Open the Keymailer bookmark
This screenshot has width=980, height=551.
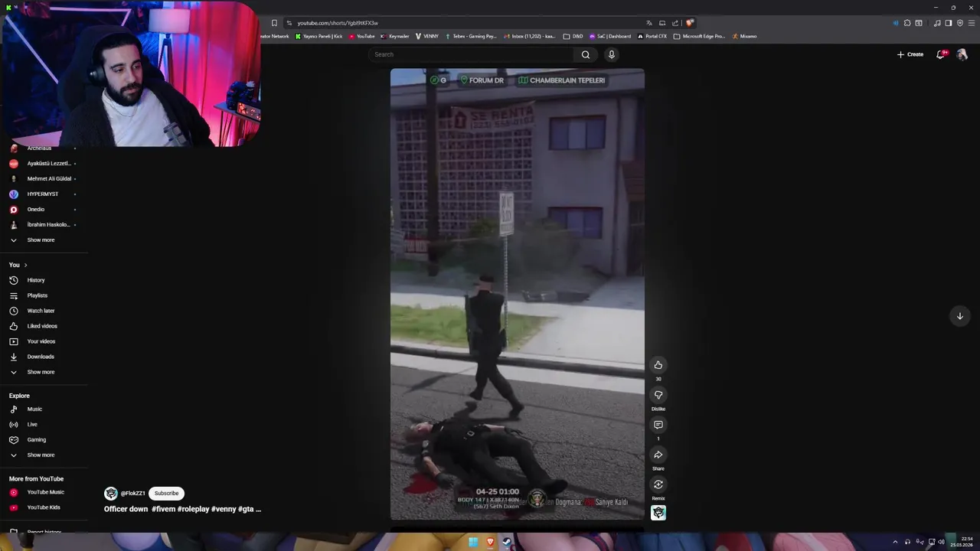(395, 36)
